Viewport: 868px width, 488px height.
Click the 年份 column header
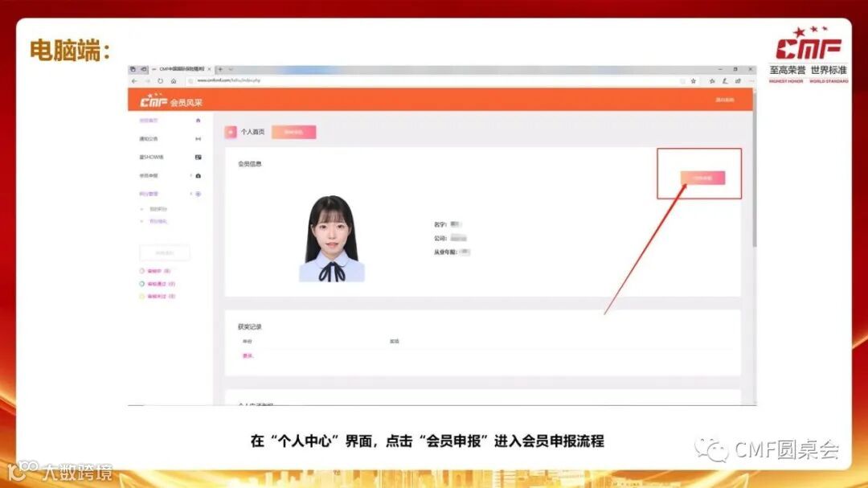[x=248, y=341]
